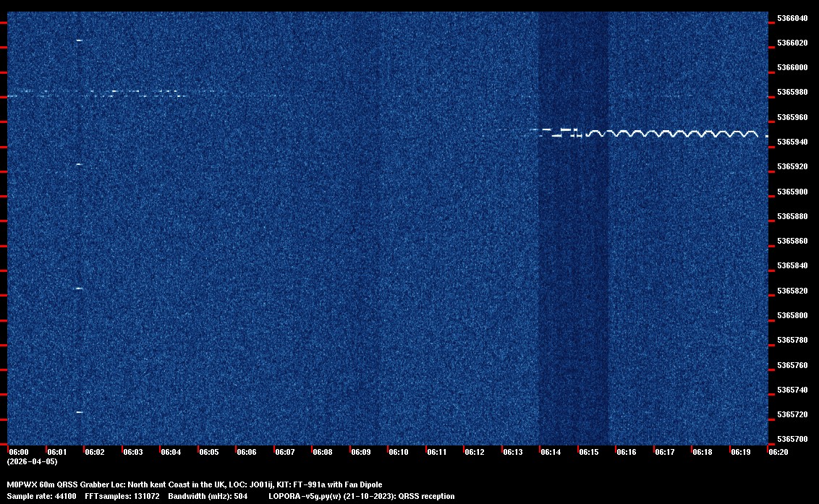Click the M0PWX 60m QRSS Grabber caption
The width and height of the screenshot is (819, 504).
(195, 484)
